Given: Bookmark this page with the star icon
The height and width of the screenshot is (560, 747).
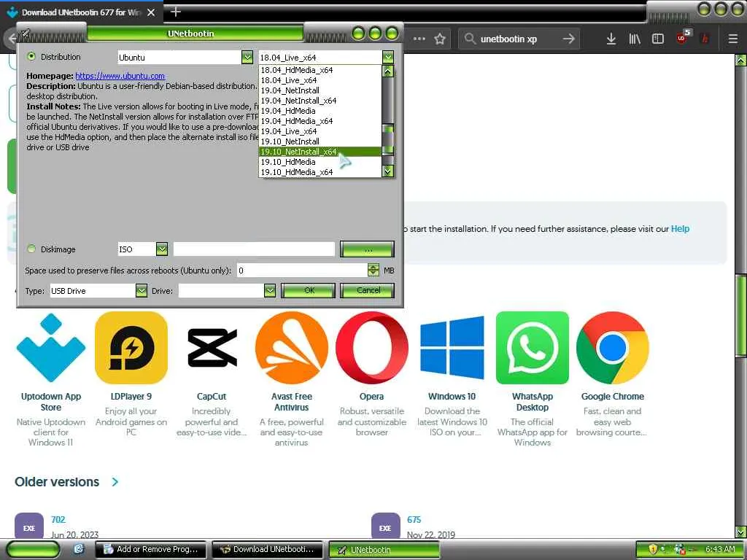Looking at the screenshot, I should [440, 39].
